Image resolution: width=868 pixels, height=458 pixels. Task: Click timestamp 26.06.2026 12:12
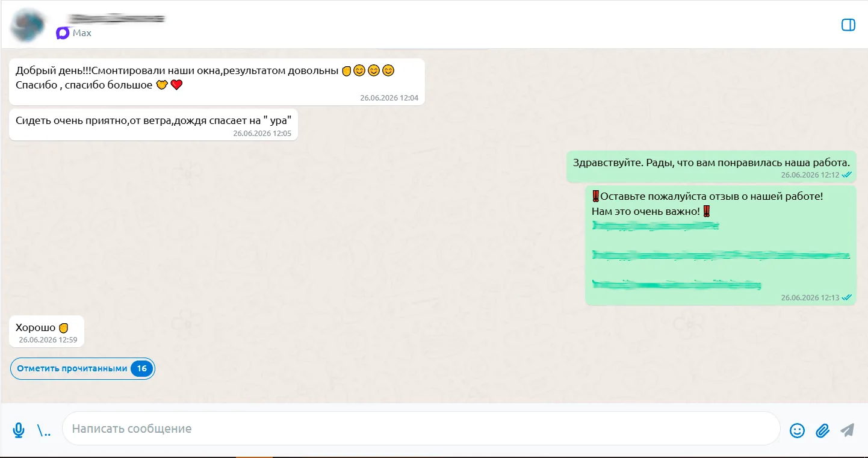[x=810, y=175]
